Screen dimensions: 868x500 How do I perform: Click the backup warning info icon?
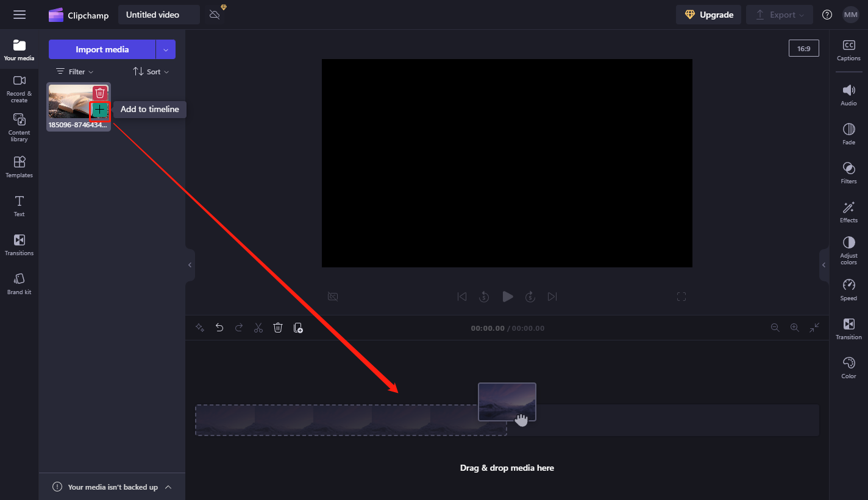pos(57,487)
